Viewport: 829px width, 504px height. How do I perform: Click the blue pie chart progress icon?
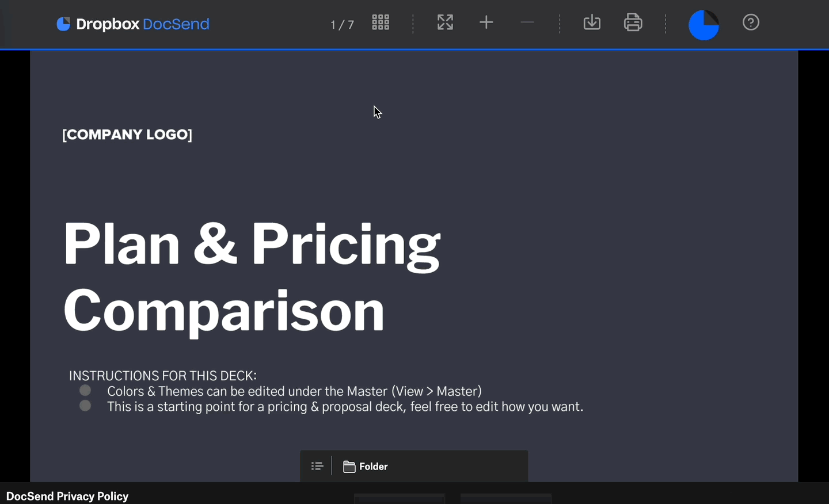[x=703, y=25]
